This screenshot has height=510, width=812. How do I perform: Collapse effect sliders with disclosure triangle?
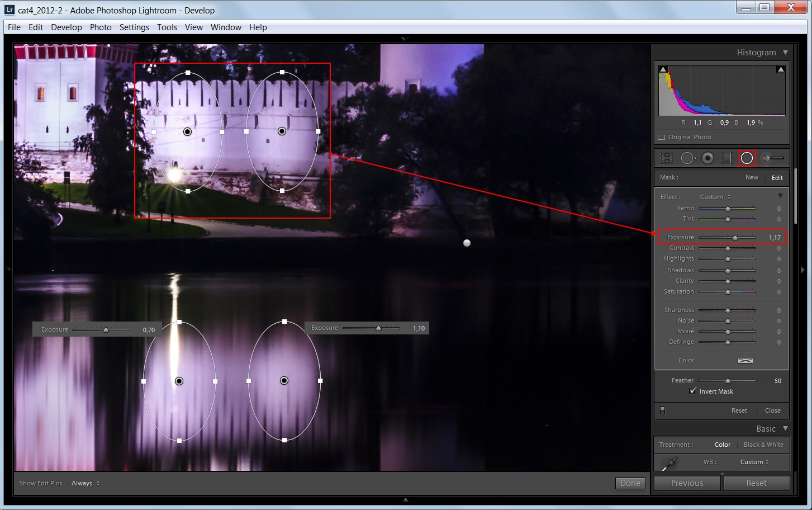tap(780, 196)
